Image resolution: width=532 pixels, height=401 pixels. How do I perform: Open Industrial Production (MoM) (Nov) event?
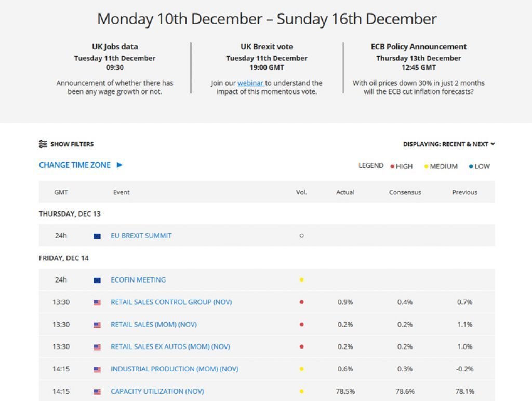175,369
